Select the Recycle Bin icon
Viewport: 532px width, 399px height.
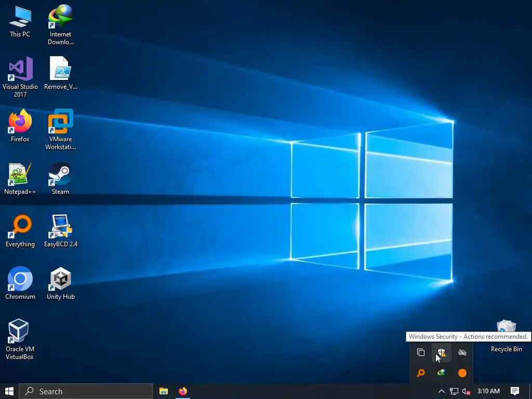pyautogui.click(x=506, y=336)
